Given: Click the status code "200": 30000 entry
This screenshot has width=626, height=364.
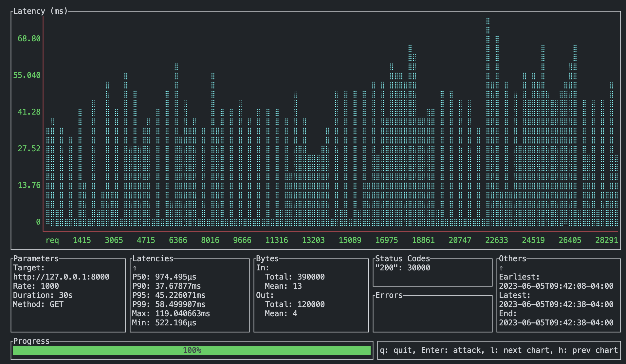Looking at the screenshot, I should (403, 268).
